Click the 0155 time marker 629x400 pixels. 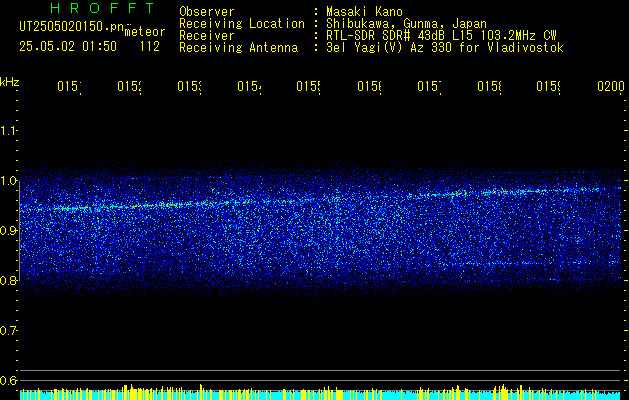point(308,87)
